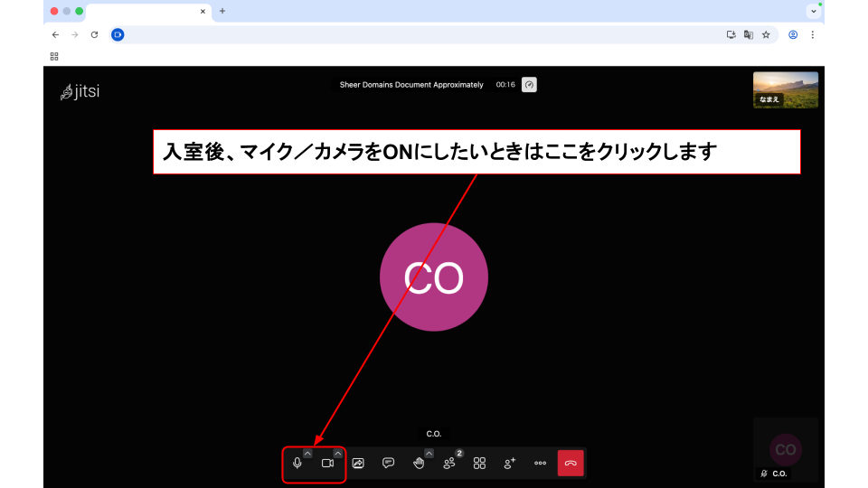Toggle the camera on or off
Screen dimensions: 868x488
tap(327, 463)
